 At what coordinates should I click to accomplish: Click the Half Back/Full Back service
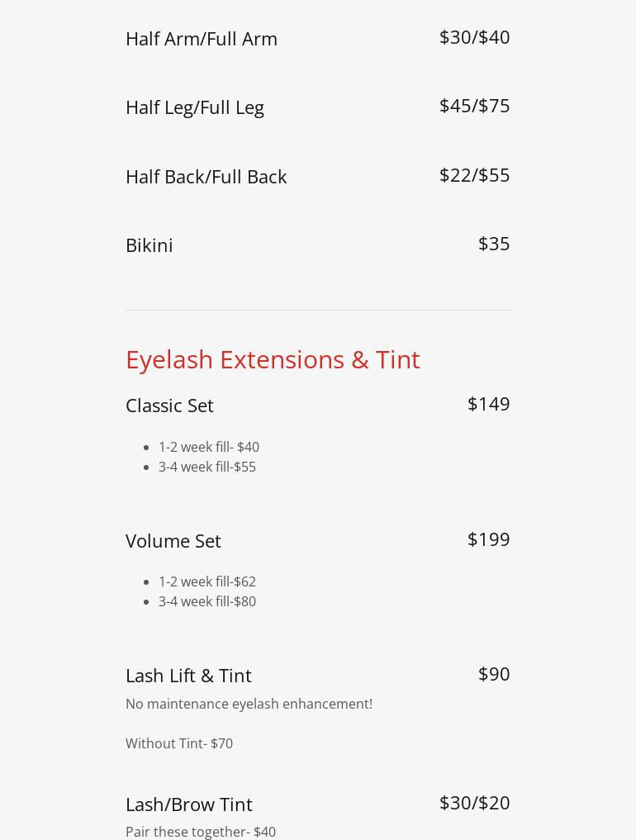click(x=206, y=177)
